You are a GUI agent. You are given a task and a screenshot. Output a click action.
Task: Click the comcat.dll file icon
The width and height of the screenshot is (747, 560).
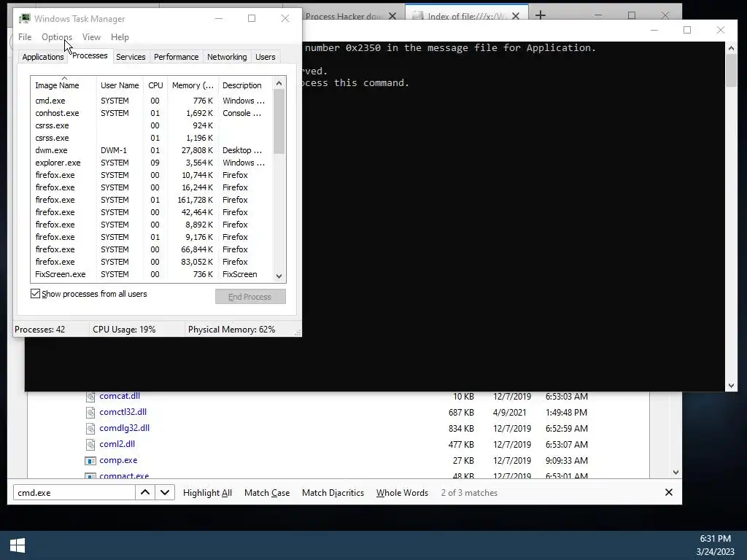pos(90,396)
